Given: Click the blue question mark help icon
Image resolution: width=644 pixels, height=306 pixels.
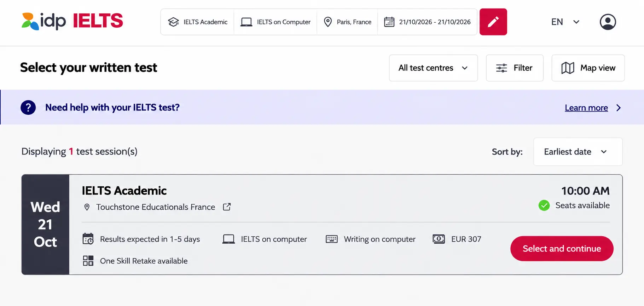Looking at the screenshot, I should (x=28, y=107).
